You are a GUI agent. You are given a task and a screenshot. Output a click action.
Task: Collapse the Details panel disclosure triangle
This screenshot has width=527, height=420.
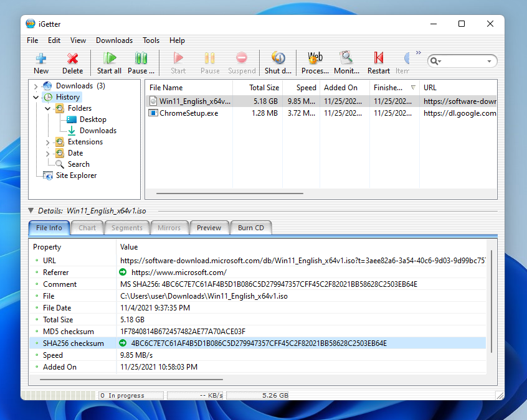coord(31,211)
